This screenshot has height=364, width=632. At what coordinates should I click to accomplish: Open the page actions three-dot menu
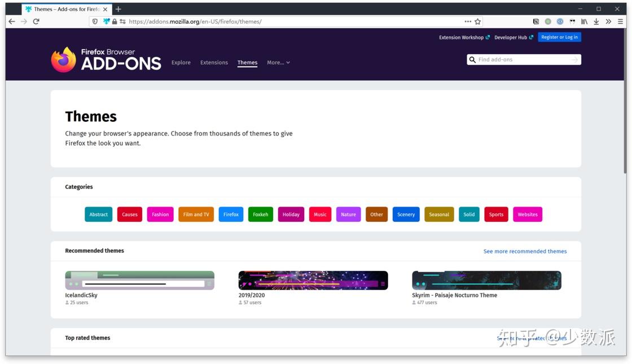pyautogui.click(x=468, y=21)
